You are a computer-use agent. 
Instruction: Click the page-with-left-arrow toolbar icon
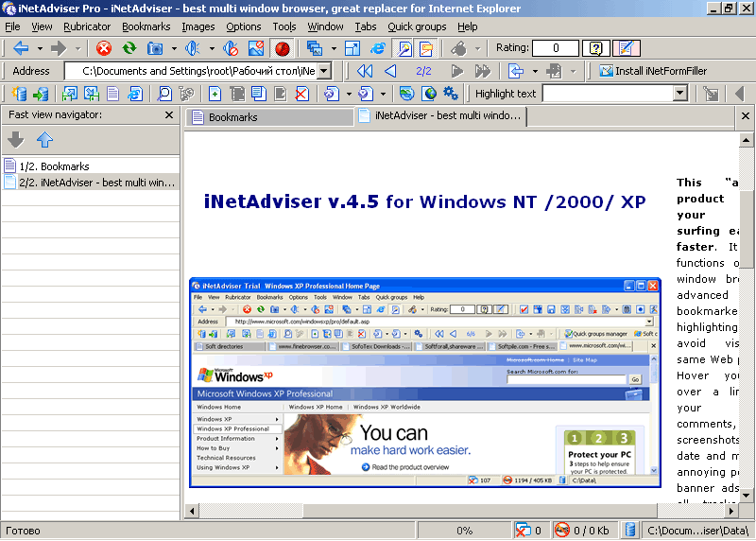pos(516,72)
